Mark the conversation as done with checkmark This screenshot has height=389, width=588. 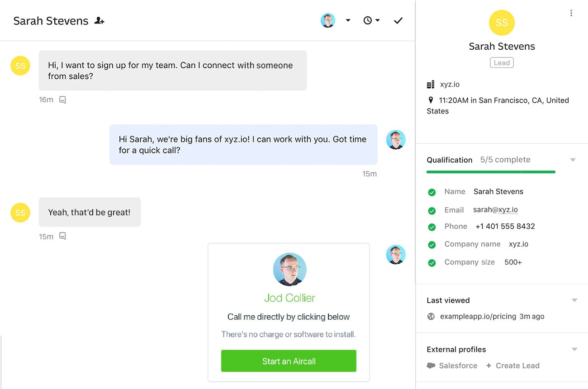398,21
